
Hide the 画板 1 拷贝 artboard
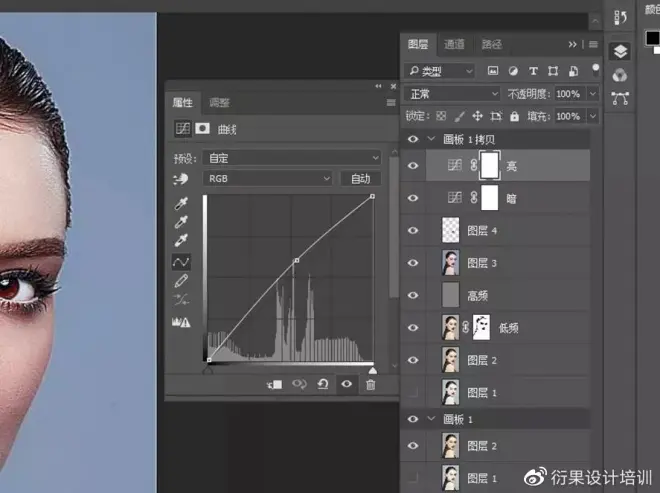(413, 139)
